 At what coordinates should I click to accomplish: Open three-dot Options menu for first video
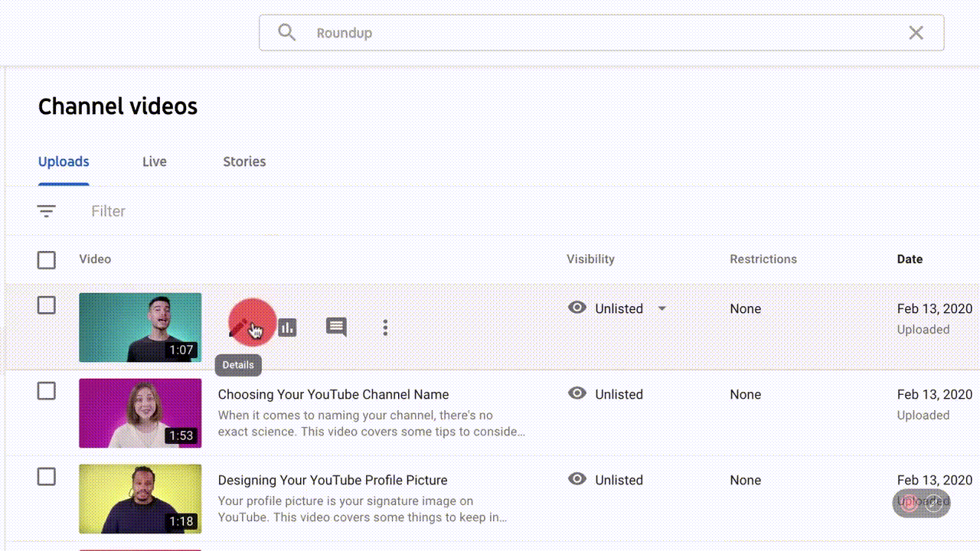point(385,328)
